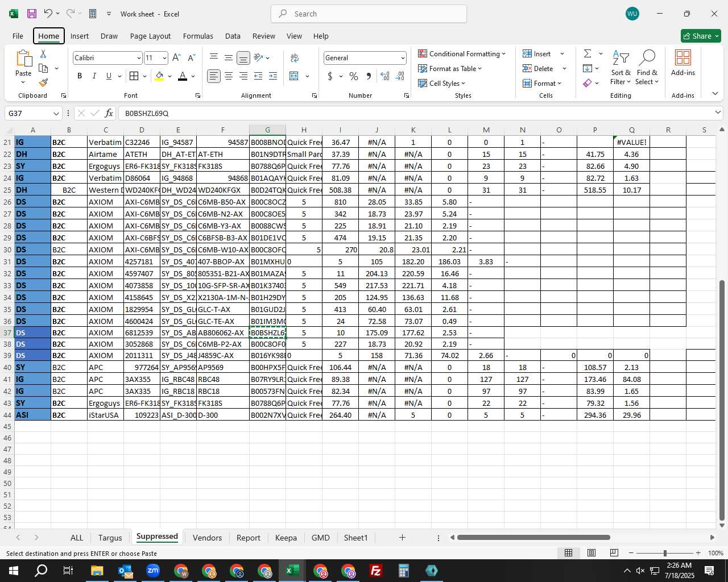Click the Delete cells button
The width and height of the screenshot is (728, 582).
point(539,68)
